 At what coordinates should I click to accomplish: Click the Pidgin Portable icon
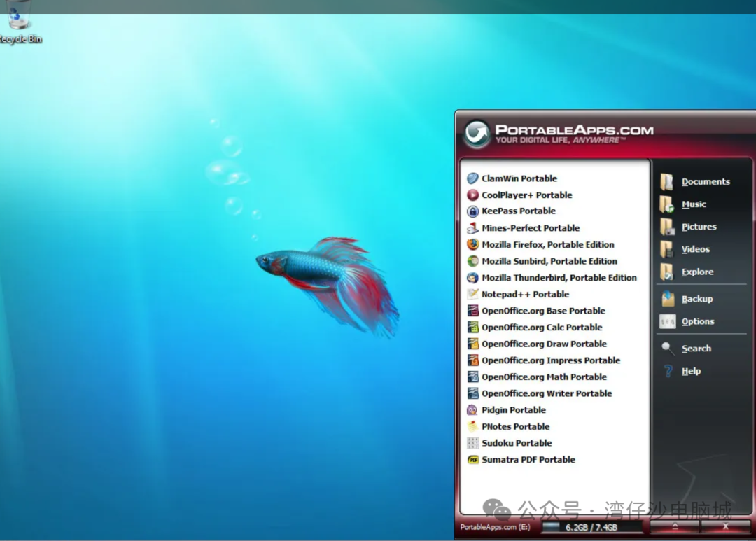pos(472,410)
